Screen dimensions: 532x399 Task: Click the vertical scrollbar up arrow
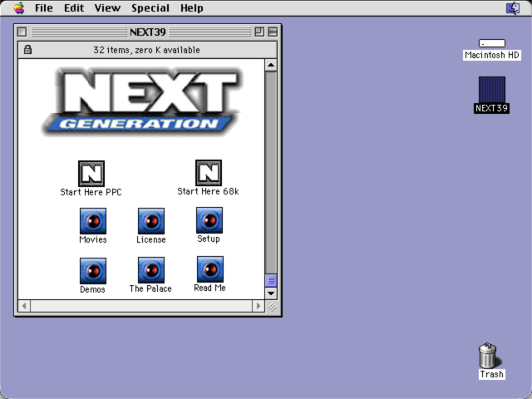tap(271, 65)
